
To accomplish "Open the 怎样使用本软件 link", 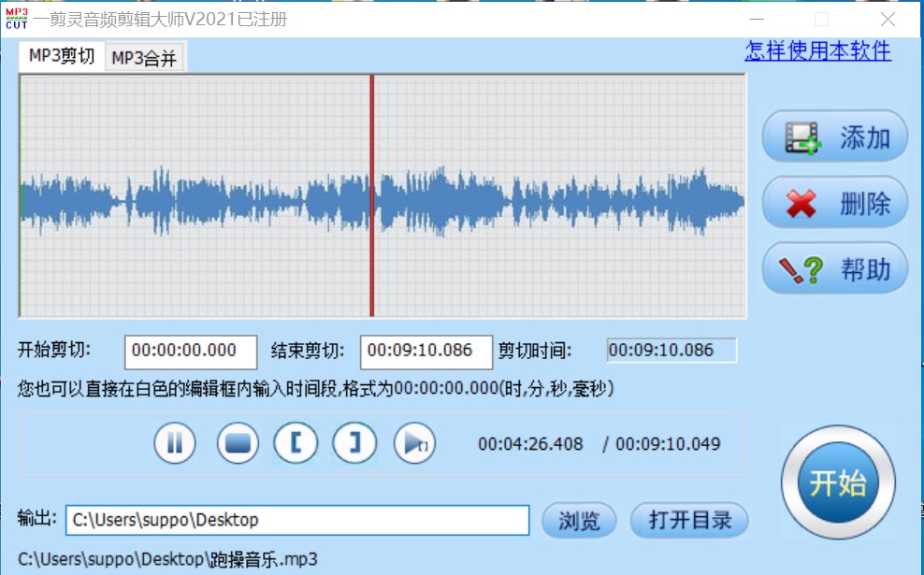I will 818,50.
